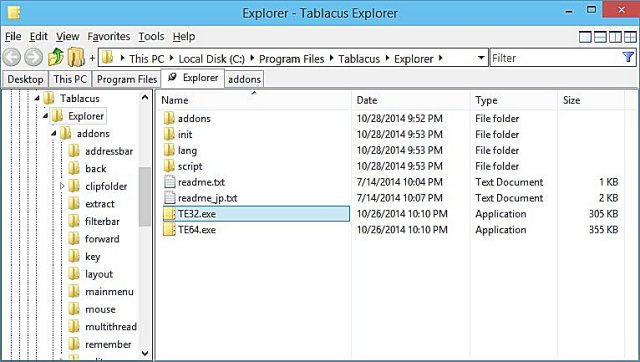Select the TE64.exe file
Image resolution: width=640 pixels, height=362 pixels.
pos(197,230)
